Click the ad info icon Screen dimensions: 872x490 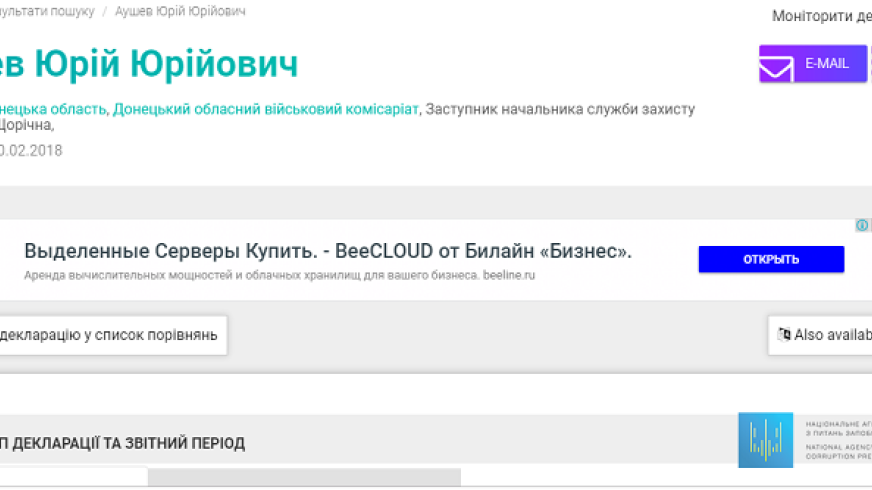[862, 225]
